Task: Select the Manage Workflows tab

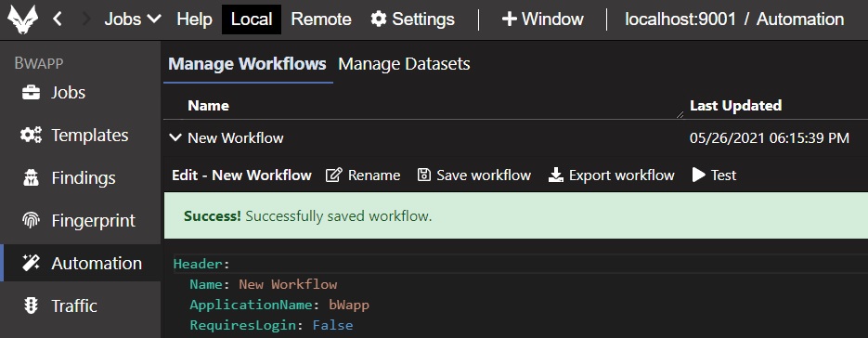Action: 248,64
